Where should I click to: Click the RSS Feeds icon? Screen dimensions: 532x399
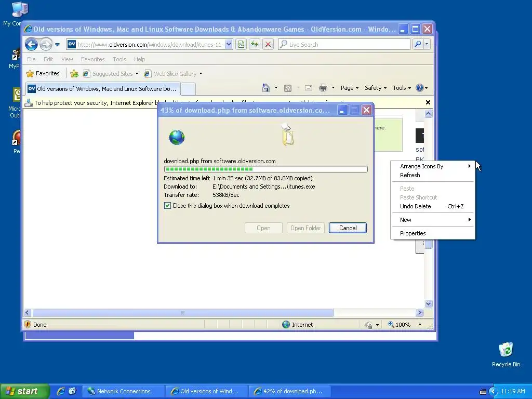[x=288, y=88]
